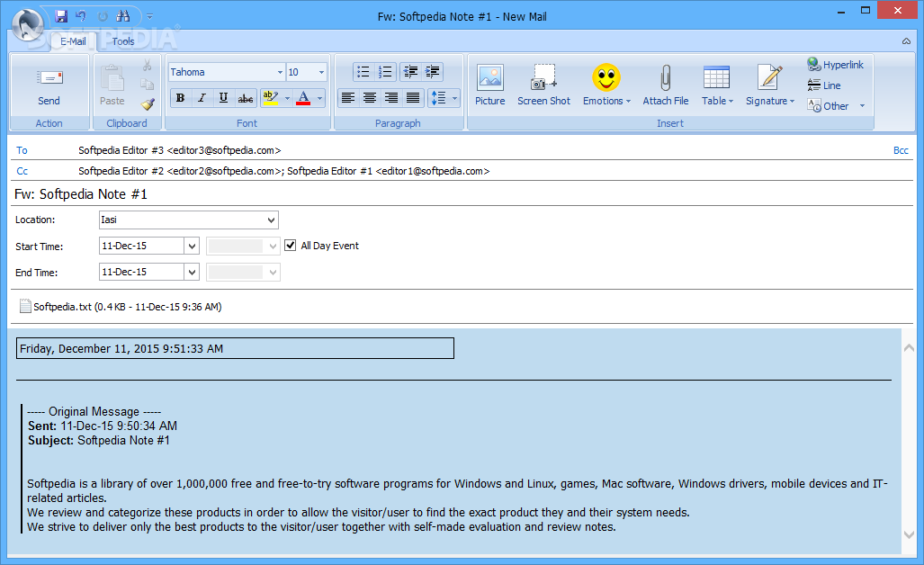The width and height of the screenshot is (924, 565).
Task: Align text left
Action: click(348, 98)
